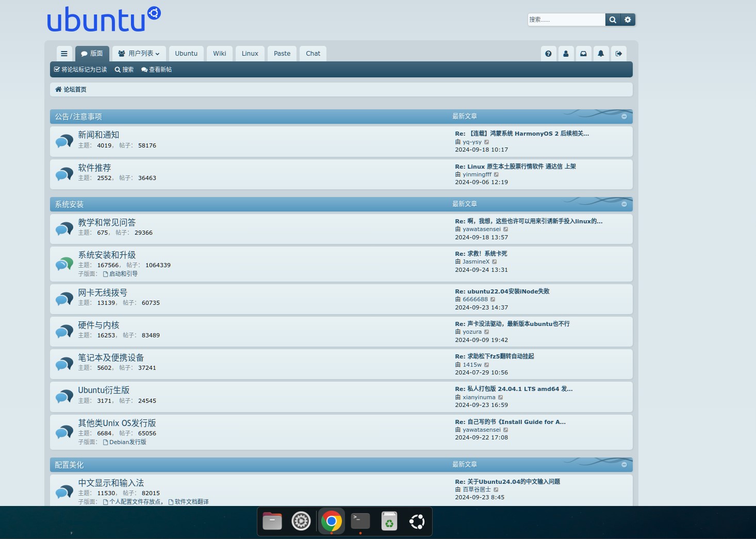Open the 其他类Unix OS发行版 forum
The image size is (756, 539).
coord(117,423)
